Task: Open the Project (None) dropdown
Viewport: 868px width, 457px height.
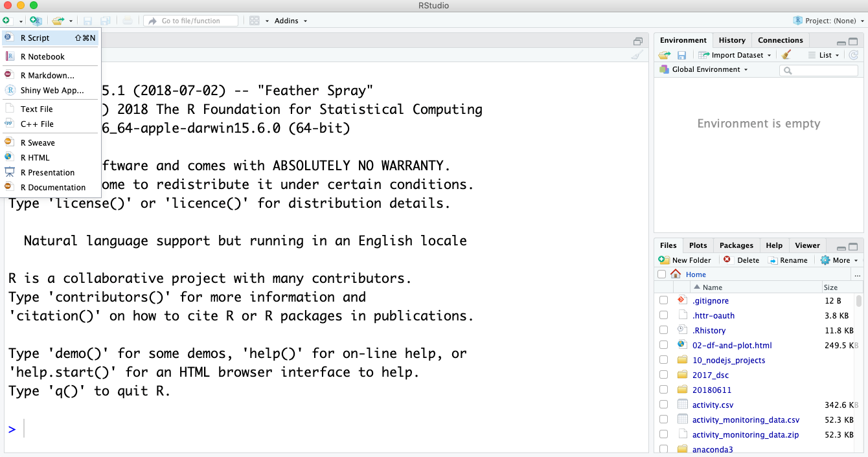Action: tap(828, 21)
